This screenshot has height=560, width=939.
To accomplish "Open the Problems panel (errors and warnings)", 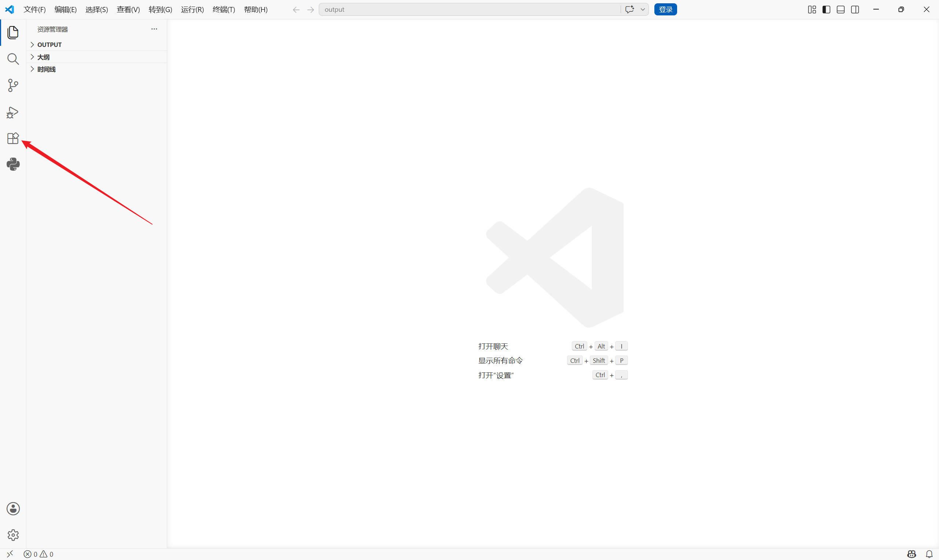I will coord(39,554).
